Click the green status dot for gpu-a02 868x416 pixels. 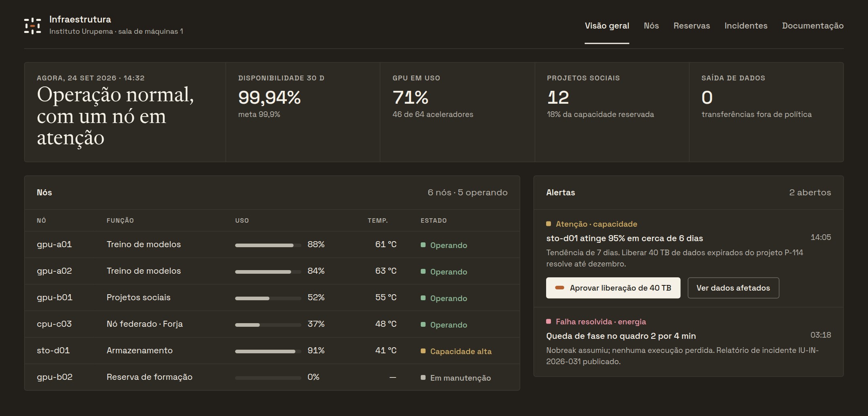coord(423,271)
